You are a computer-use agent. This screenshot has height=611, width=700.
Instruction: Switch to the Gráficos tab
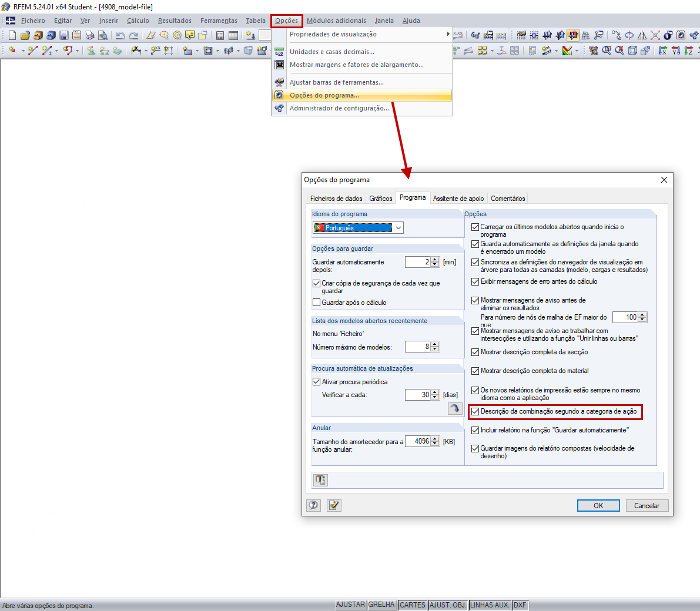tap(381, 198)
